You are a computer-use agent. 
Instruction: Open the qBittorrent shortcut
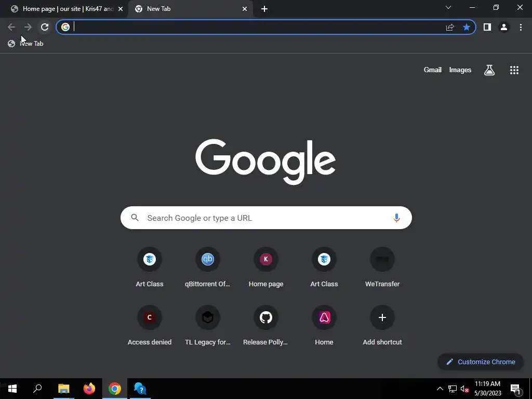tap(208, 268)
